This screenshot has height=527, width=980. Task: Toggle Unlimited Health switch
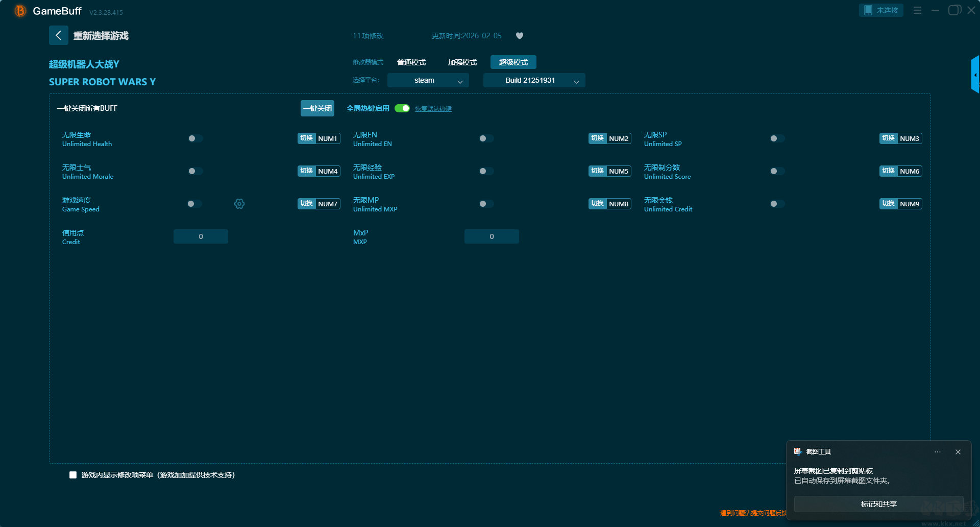point(195,138)
